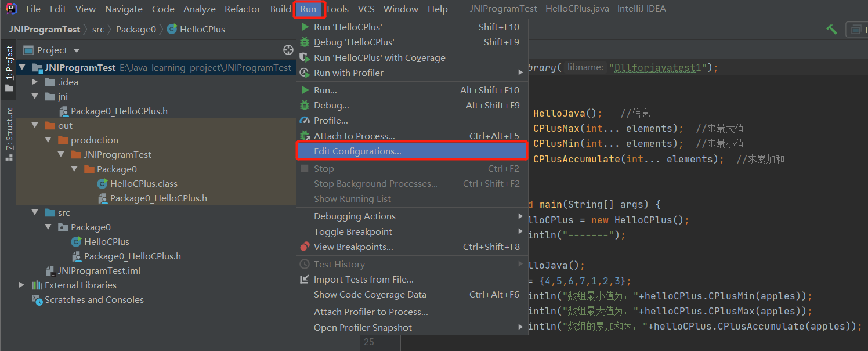The width and height of the screenshot is (868, 351).
Task: Click the build hammer icon in toolbar
Action: (832, 29)
